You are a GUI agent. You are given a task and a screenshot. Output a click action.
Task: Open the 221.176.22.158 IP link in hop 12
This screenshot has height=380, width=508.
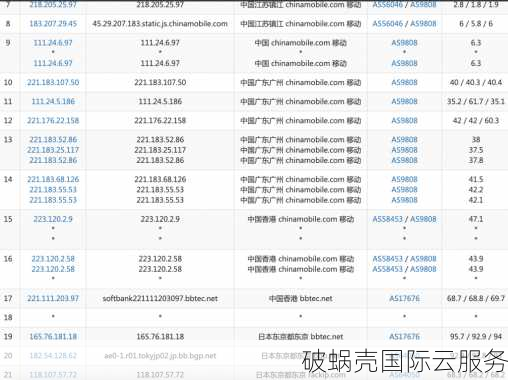pyautogui.click(x=53, y=121)
